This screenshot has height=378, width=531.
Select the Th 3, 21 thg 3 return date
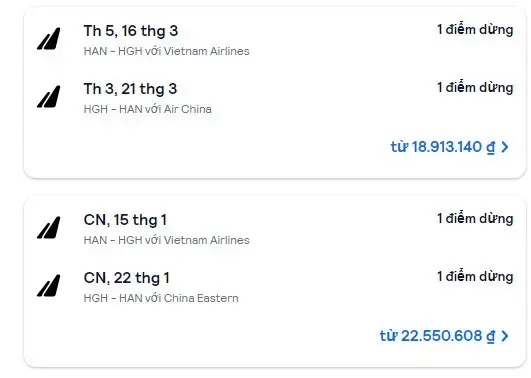[130, 89]
